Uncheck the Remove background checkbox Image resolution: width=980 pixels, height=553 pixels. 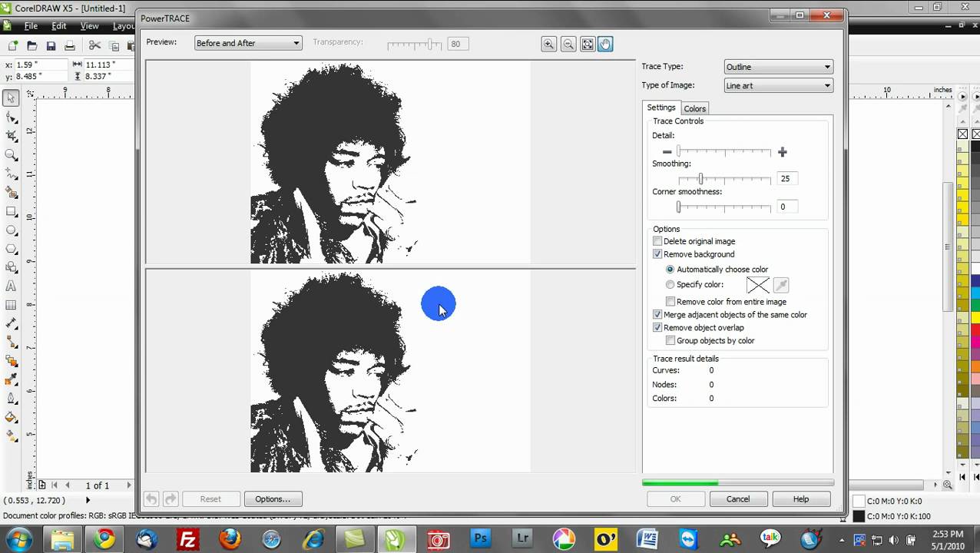click(657, 254)
